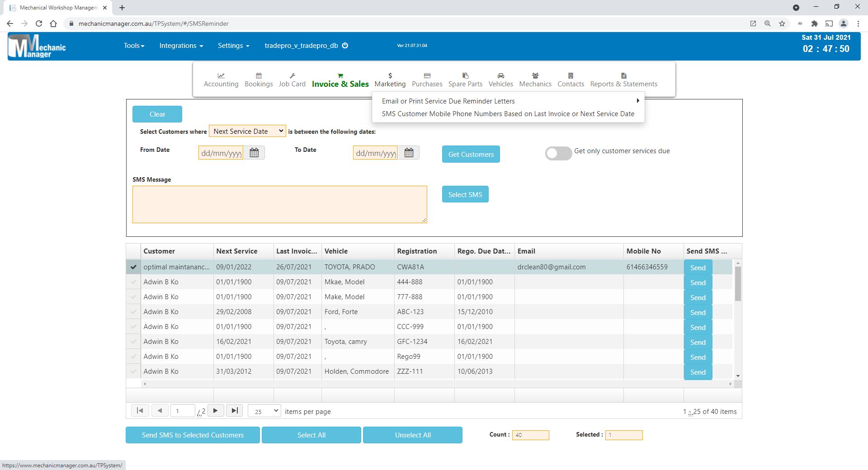
Task: Open the To Date calendar picker
Action: coord(409,153)
